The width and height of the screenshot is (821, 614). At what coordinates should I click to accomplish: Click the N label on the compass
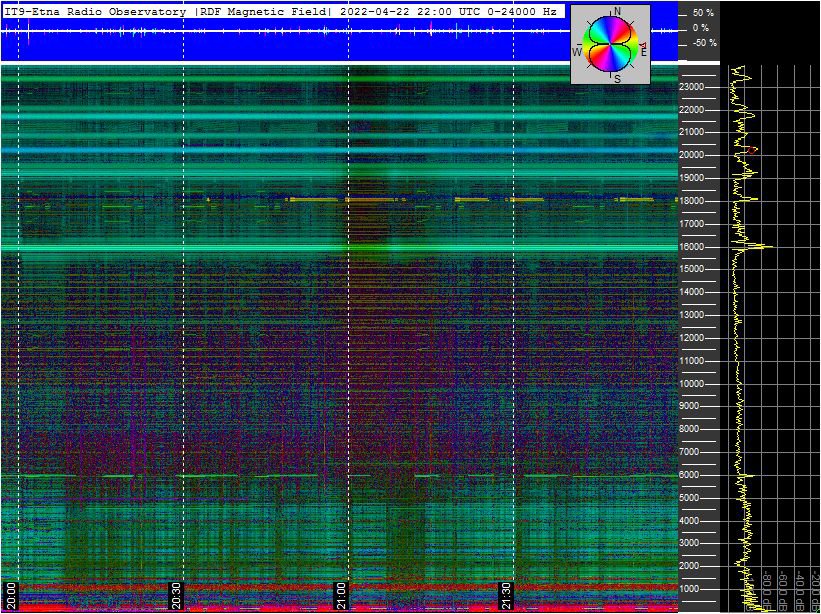617,11
